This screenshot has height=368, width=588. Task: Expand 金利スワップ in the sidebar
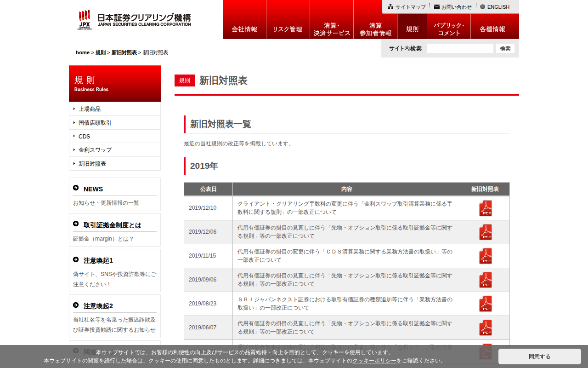(x=95, y=150)
